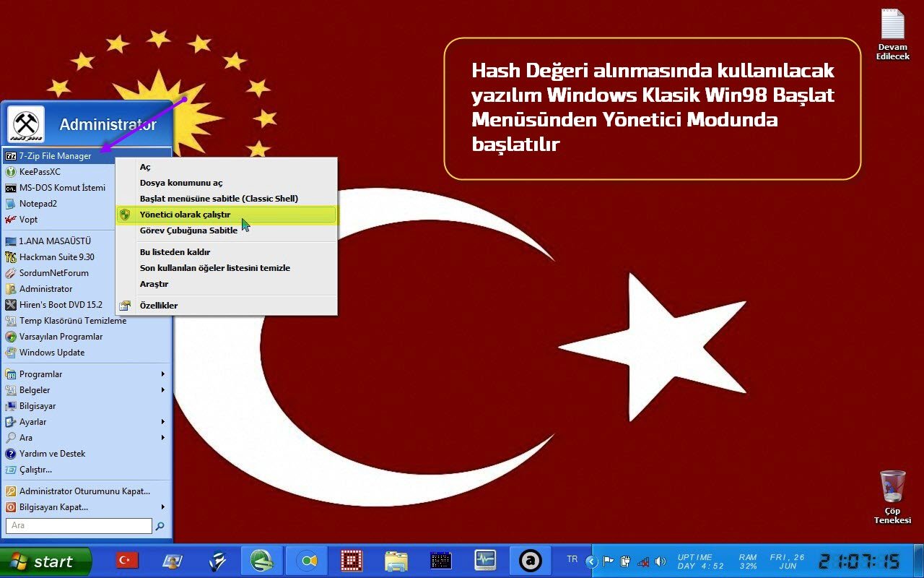Click the Turkish flag taskbar icon

127,560
